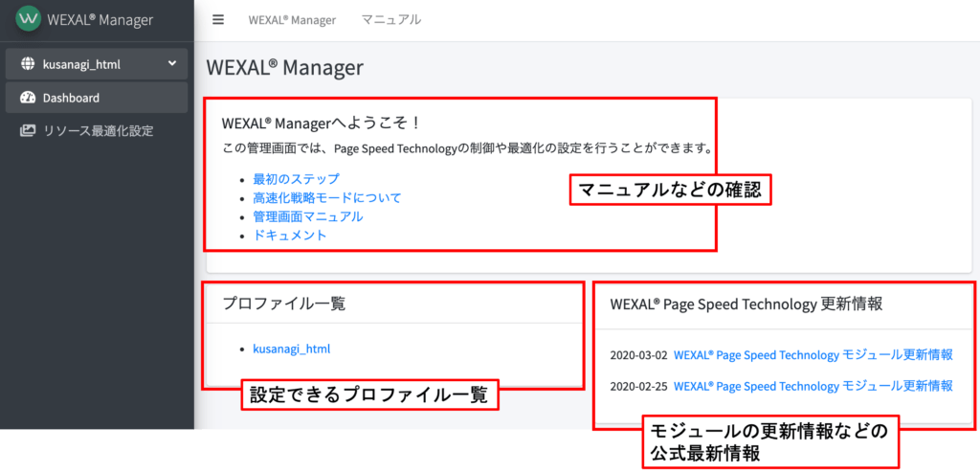Click the WEXAL® Manager page heading
The height and width of the screenshot is (473, 980).
(x=284, y=68)
